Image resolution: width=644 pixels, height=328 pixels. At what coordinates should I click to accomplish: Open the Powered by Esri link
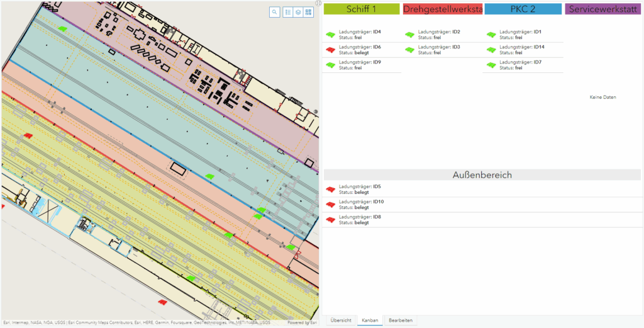pos(303,323)
